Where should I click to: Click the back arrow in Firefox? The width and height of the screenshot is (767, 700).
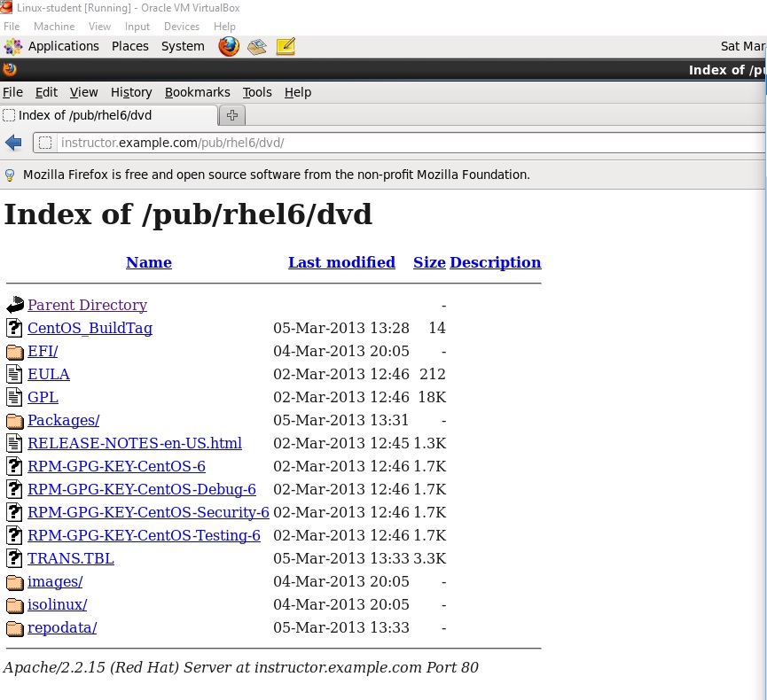(13, 143)
